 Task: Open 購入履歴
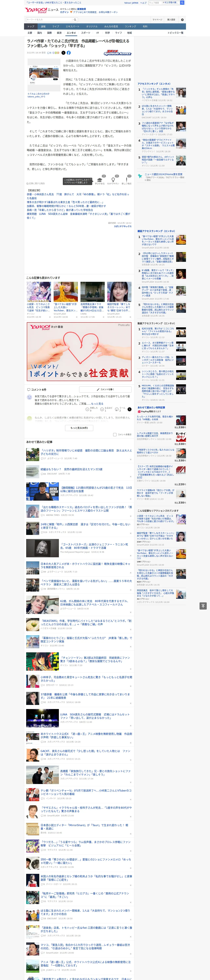tap(171, 19)
